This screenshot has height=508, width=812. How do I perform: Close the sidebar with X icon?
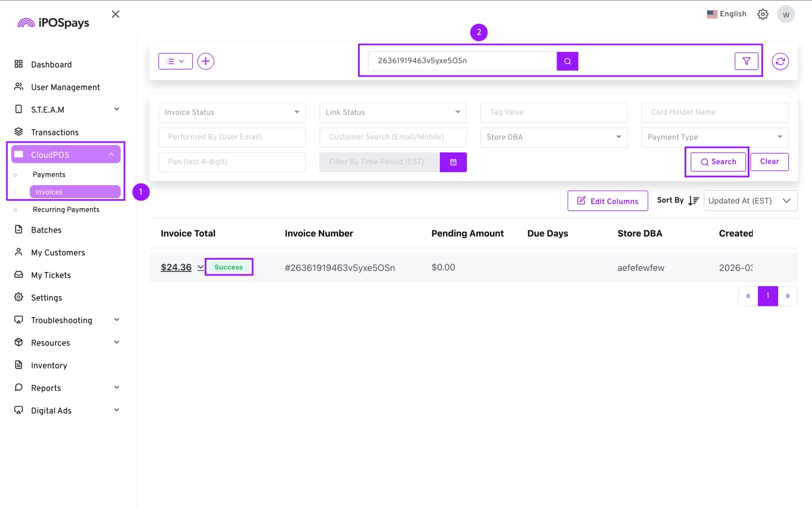[116, 14]
